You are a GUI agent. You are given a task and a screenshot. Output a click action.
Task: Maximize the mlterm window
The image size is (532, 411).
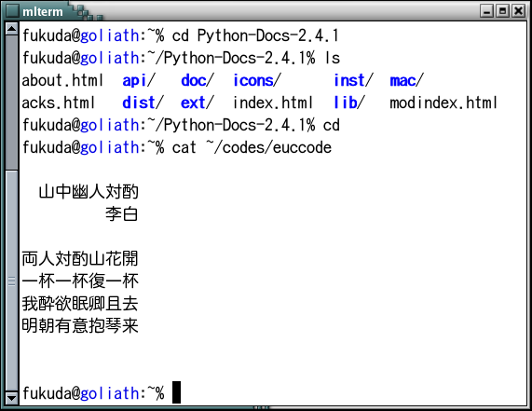503,11
